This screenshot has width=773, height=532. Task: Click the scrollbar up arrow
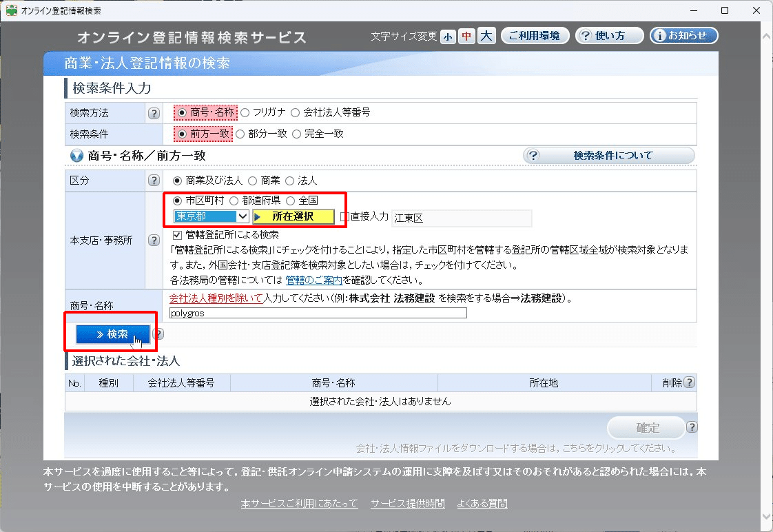coord(767,37)
